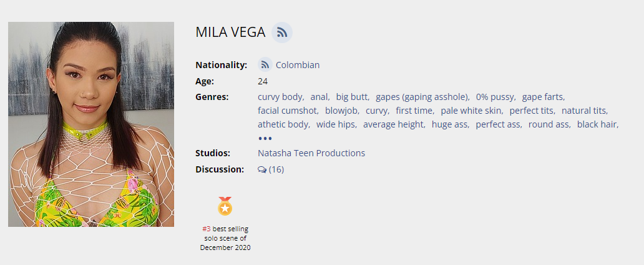
Task: Click the "wide hips" genre tag
Action: click(x=336, y=124)
